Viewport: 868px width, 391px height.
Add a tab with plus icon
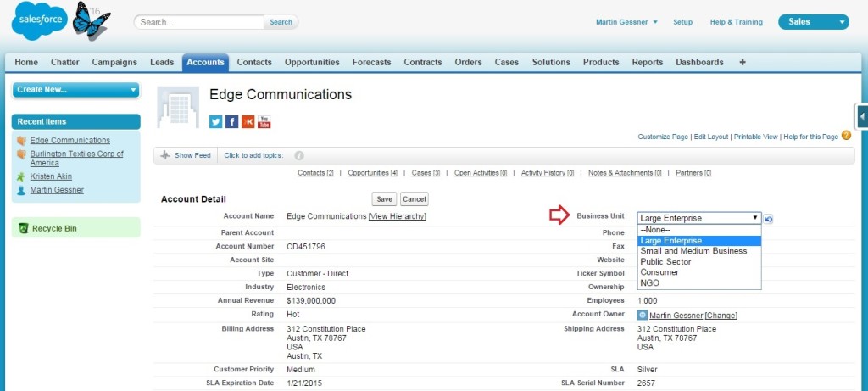point(743,62)
